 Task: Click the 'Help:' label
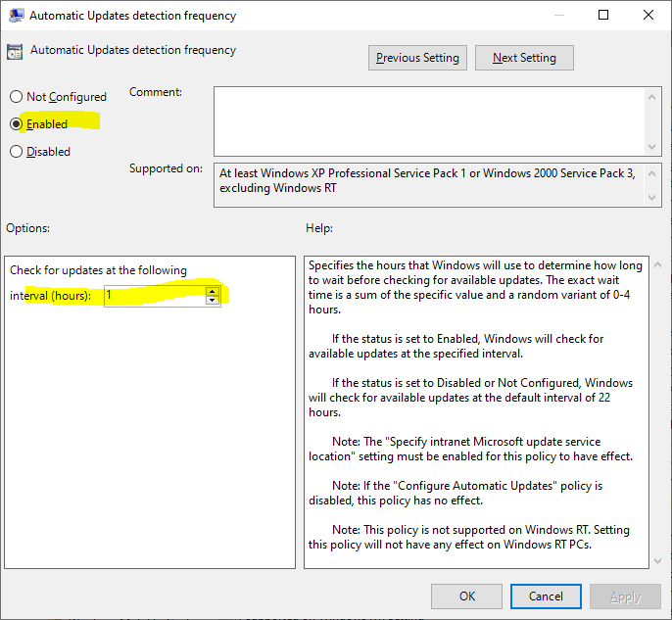pos(319,228)
